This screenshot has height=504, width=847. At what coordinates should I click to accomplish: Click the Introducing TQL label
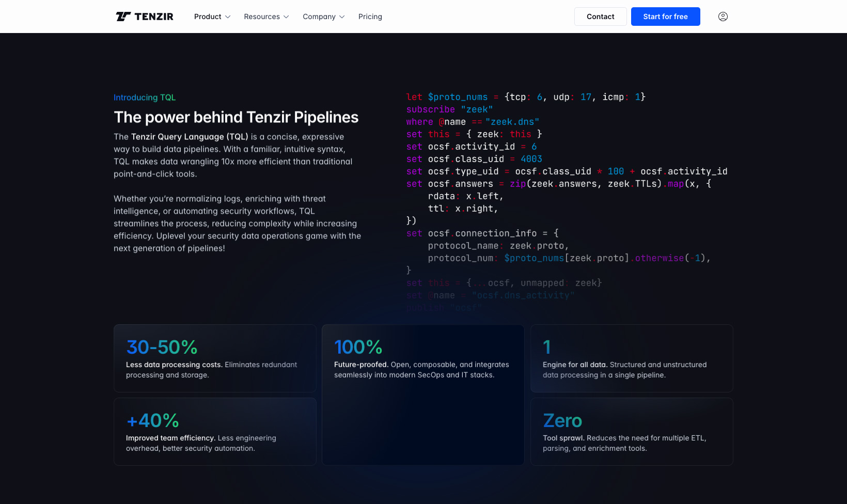(145, 98)
